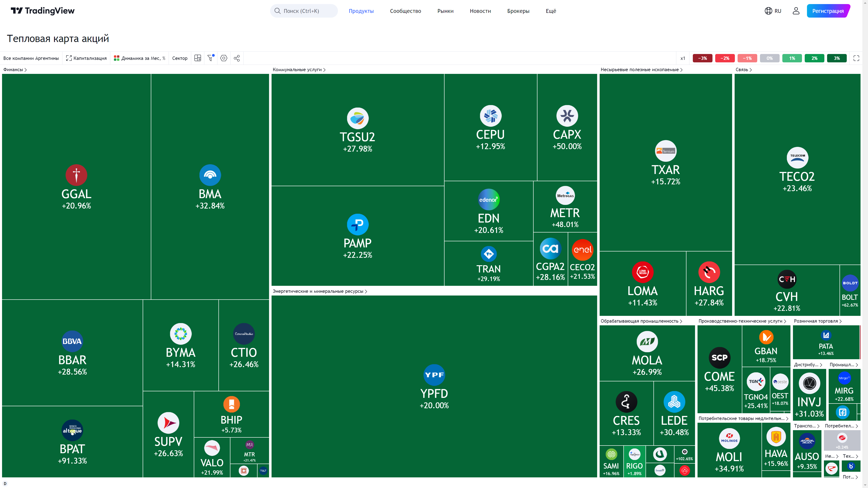Open fullscreen mode icon
868x488 pixels.
[x=856, y=58]
